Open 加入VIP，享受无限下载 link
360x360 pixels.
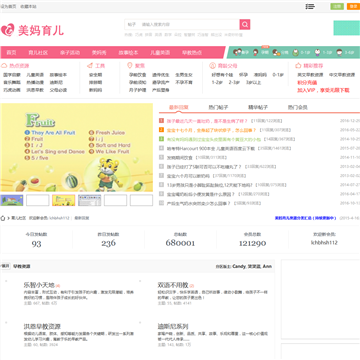[323, 90]
